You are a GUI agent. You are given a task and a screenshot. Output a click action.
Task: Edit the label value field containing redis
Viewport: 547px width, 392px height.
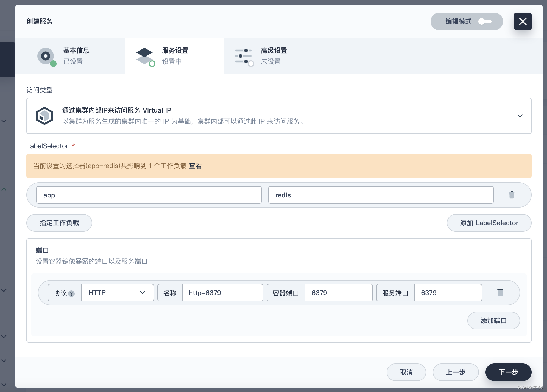(x=381, y=195)
